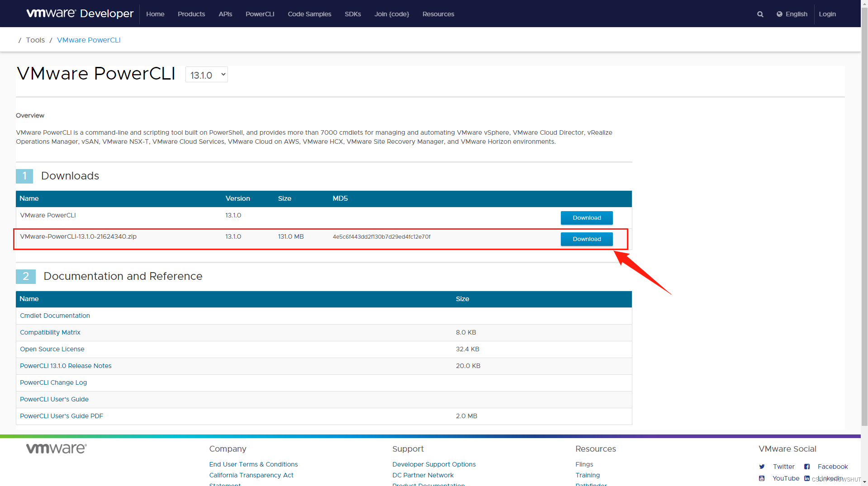This screenshot has height=486, width=868.
Task: Click the Twitter bird icon
Action: tap(762, 467)
